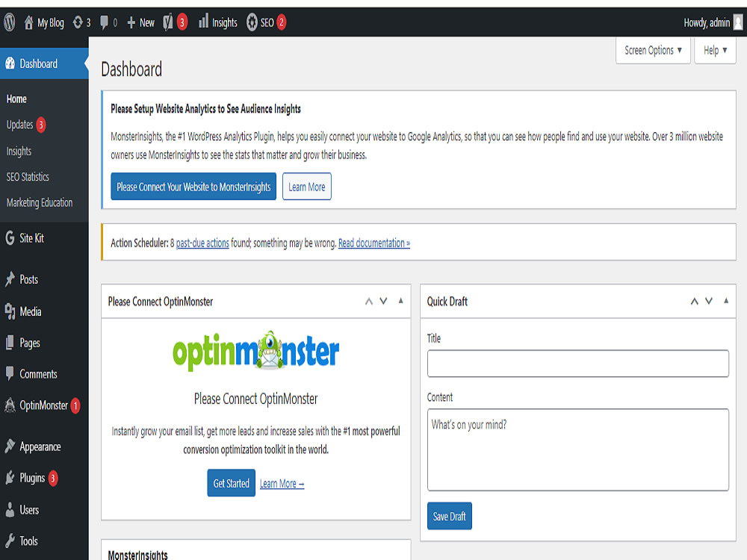Move Quick Draft widget down
The width and height of the screenshot is (747, 560).
(709, 301)
